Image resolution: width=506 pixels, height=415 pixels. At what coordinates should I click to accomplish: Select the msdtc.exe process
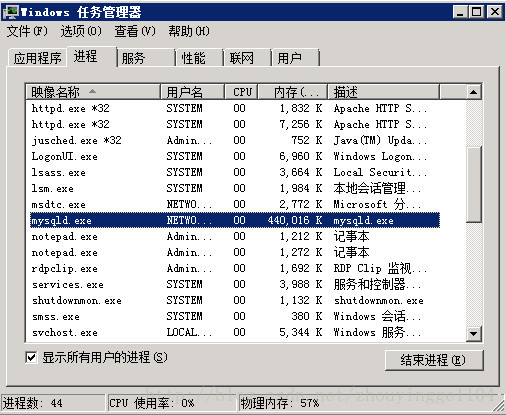(235, 204)
